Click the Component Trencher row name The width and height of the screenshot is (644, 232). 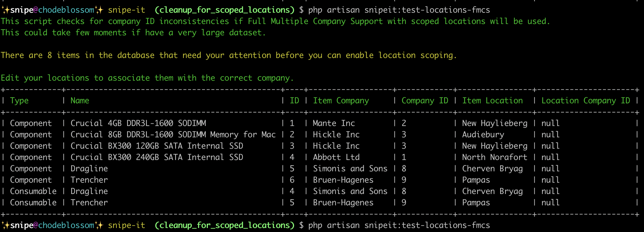tap(89, 180)
